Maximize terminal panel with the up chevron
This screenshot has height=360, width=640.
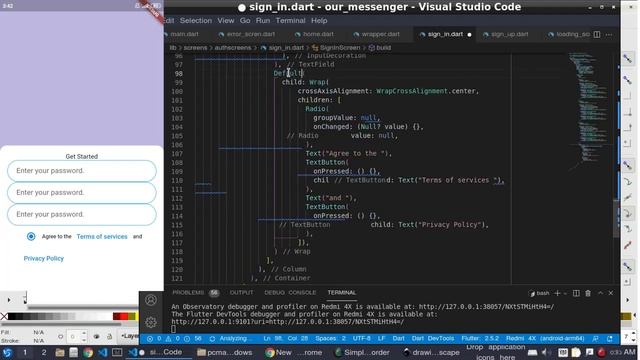point(600,293)
